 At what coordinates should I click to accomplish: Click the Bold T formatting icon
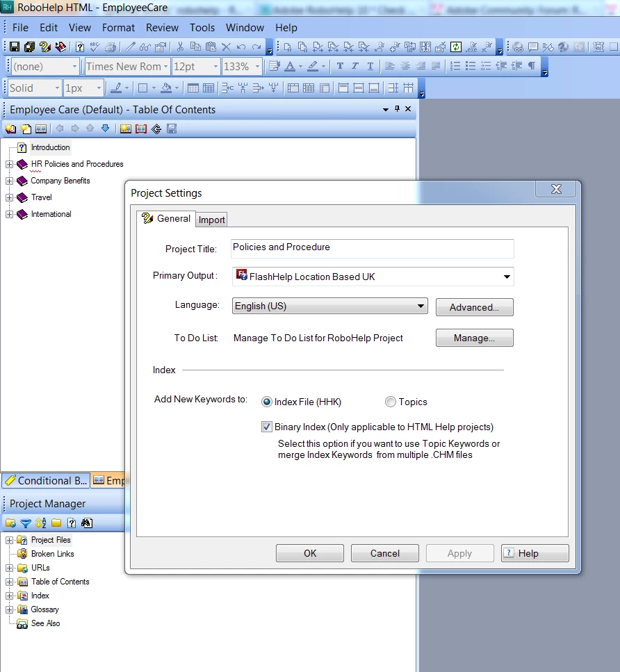click(340, 66)
